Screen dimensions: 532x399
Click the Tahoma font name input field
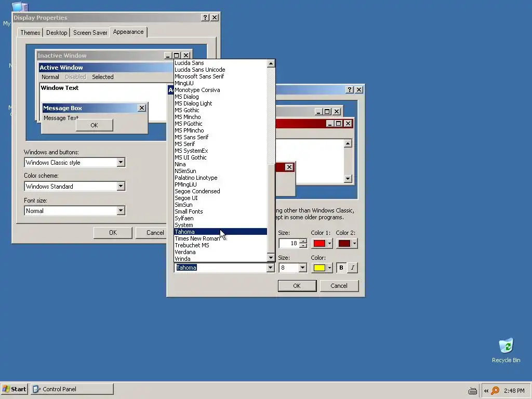220,268
